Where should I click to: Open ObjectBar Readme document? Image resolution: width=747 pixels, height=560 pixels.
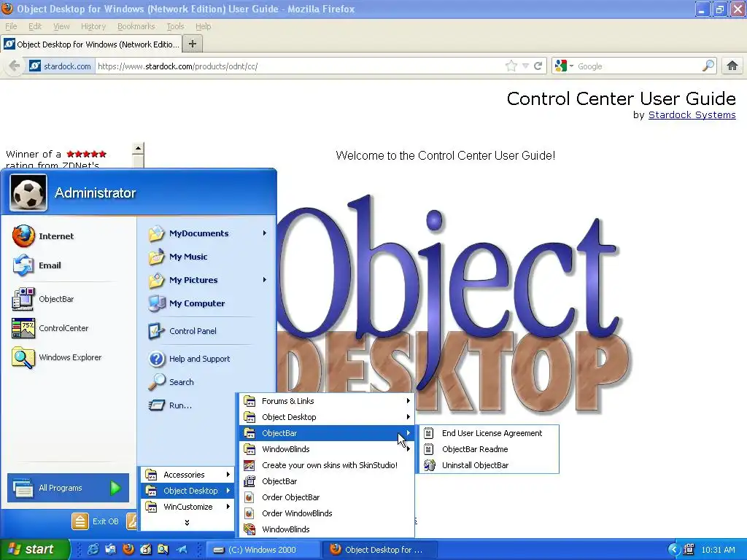488,449
